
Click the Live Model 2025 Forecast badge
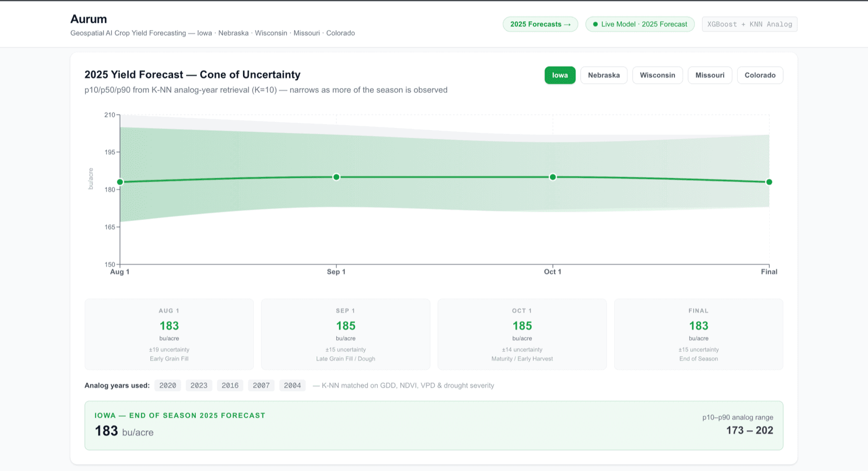[640, 24]
